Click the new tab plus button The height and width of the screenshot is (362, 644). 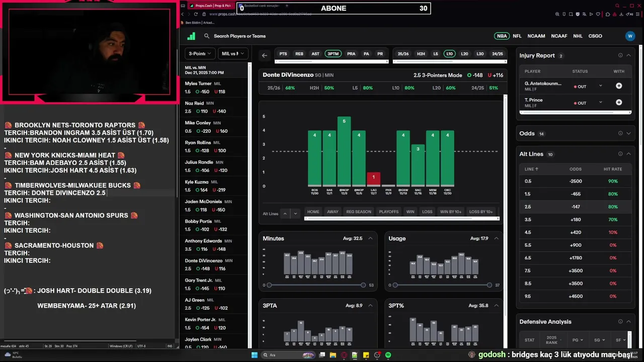[287, 6]
